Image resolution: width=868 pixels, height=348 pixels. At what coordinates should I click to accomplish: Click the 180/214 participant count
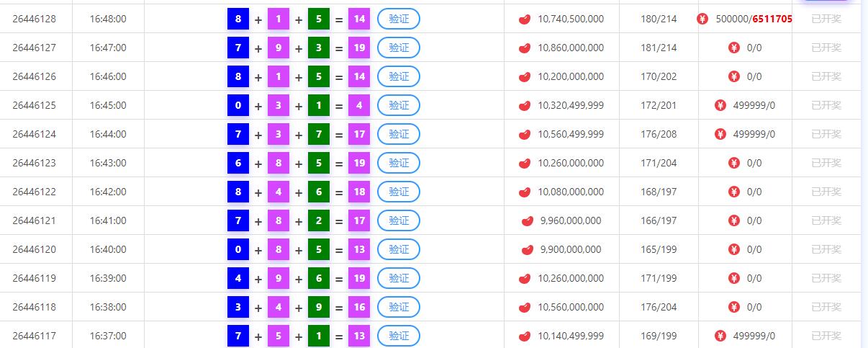click(x=659, y=19)
